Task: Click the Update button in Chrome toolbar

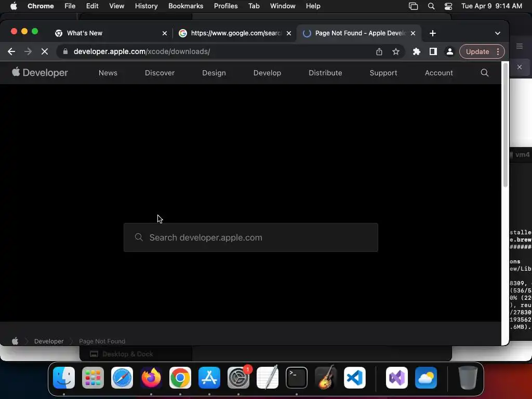Action: pos(477,51)
